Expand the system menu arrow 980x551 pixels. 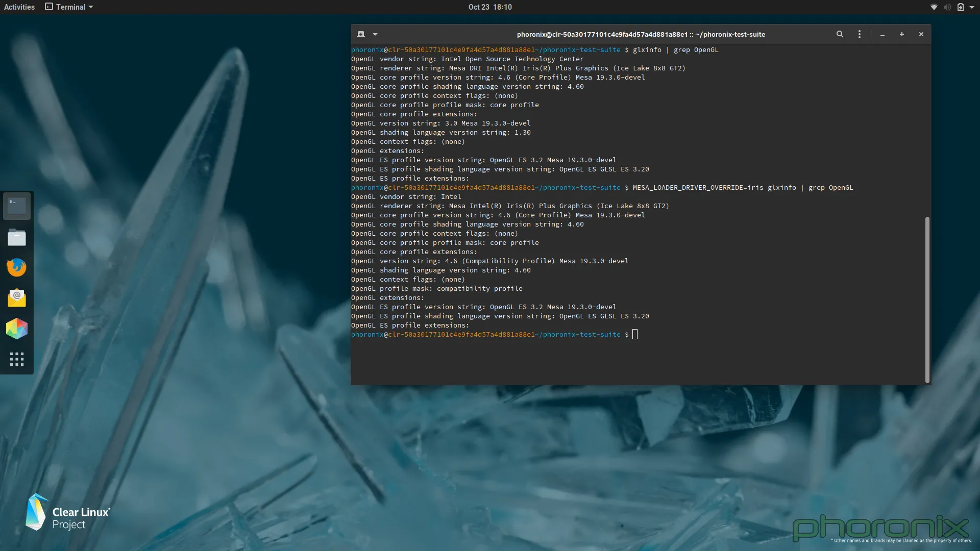tap(972, 7)
